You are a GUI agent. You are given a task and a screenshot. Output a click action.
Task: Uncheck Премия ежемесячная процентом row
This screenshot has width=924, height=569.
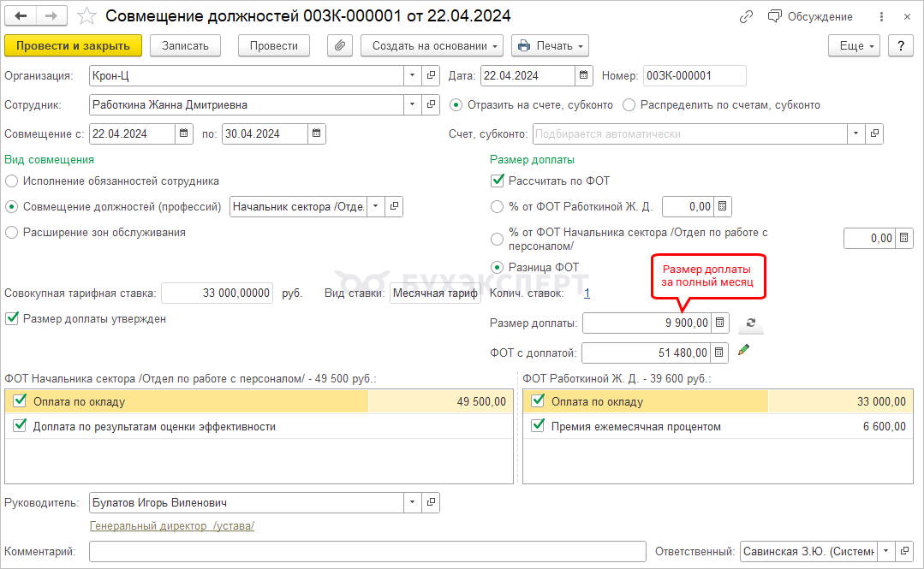coord(538,425)
